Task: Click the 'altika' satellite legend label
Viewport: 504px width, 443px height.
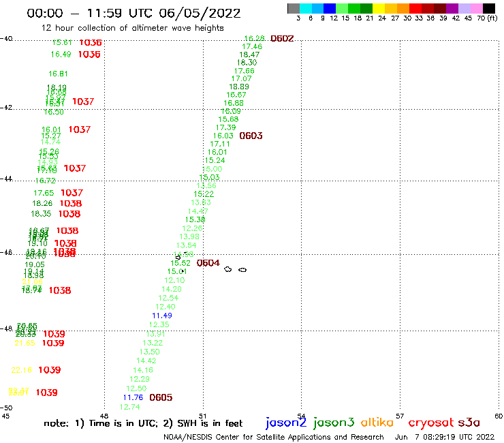Action: tap(377, 423)
